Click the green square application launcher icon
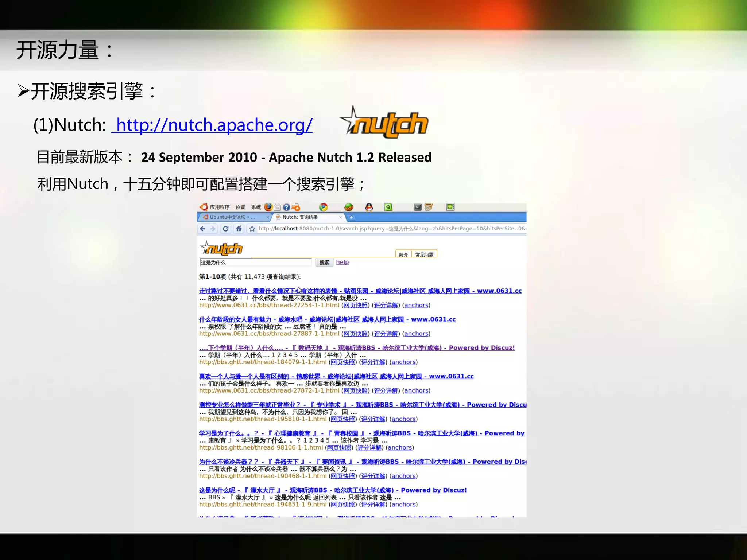 [388, 207]
